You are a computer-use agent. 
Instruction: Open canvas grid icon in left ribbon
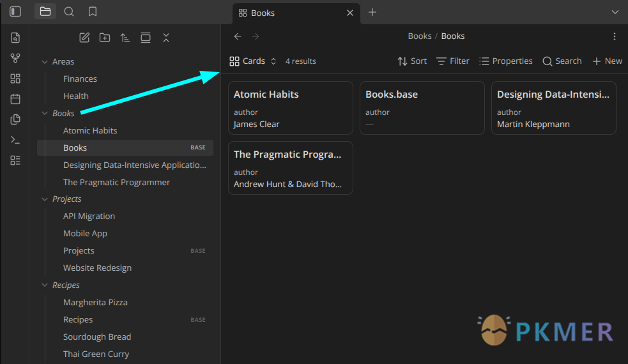pyautogui.click(x=15, y=79)
